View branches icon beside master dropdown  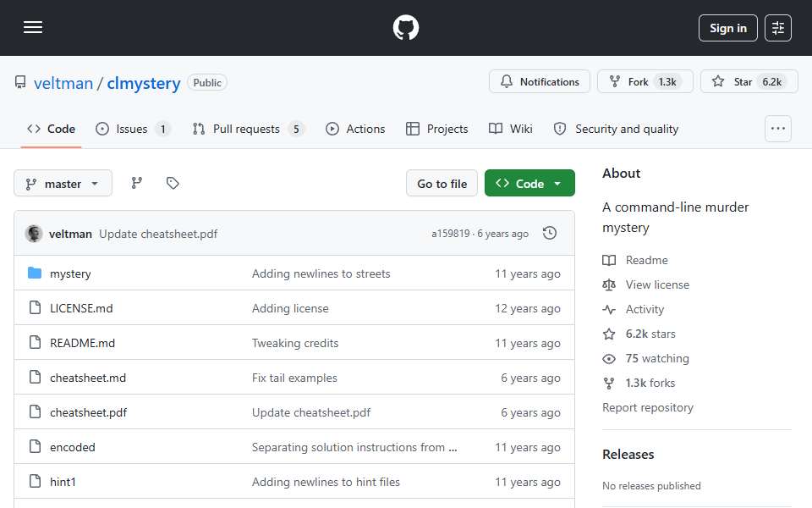pyautogui.click(x=137, y=183)
